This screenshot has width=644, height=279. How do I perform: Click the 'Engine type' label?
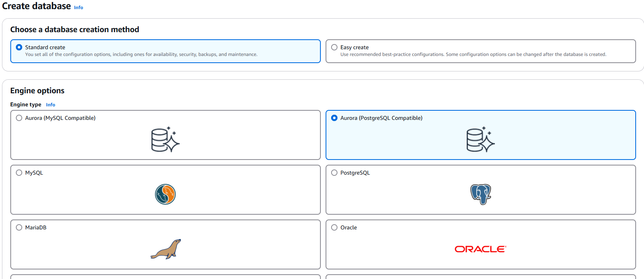[x=26, y=104]
